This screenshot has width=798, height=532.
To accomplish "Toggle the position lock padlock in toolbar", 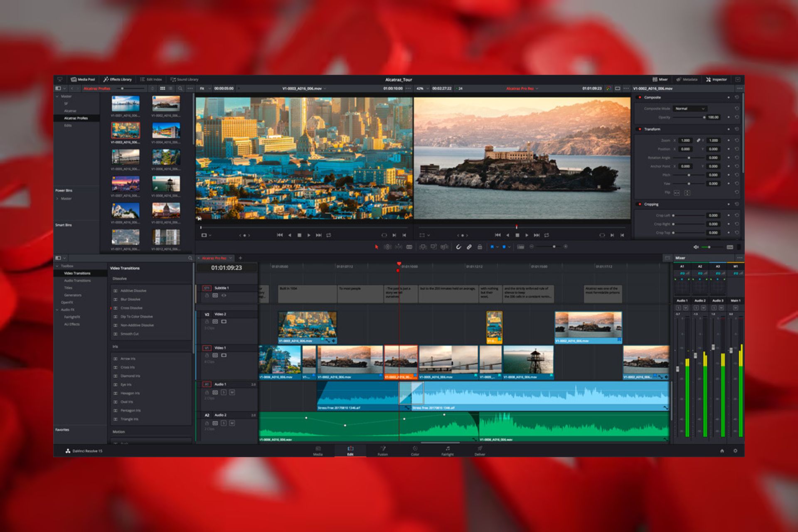I will coord(480,247).
